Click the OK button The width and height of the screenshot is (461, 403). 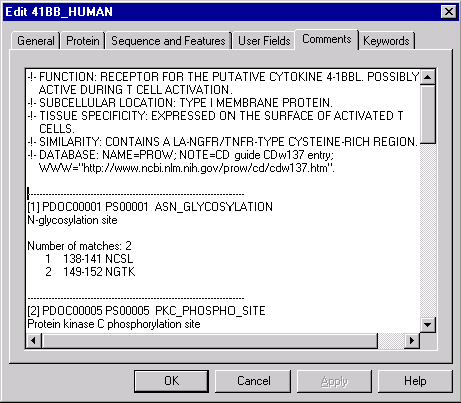coord(172,381)
